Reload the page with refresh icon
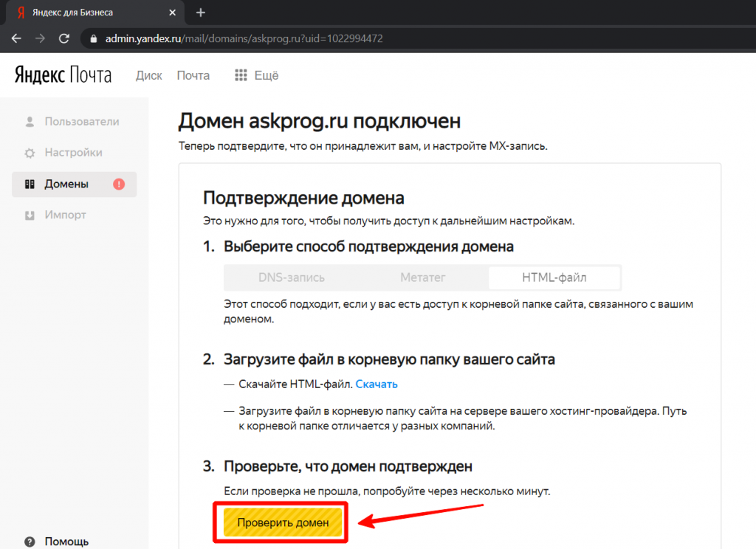 tap(63, 38)
